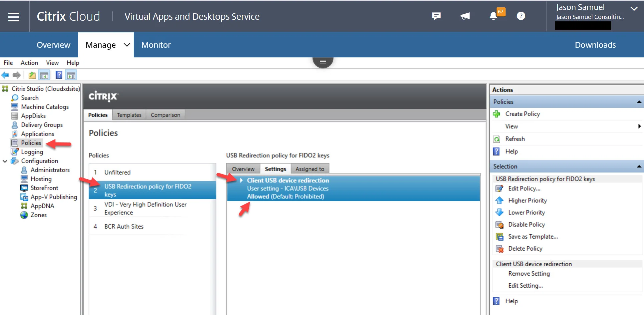This screenshot has width=644, height=315.
Task: Click the Create Policy plus icon
Action: pyautogui.click(x=497, y=114)
